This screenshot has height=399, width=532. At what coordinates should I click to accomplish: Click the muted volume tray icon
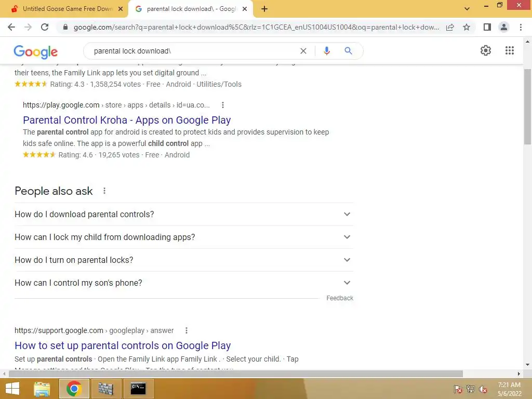tap(483, 389)
